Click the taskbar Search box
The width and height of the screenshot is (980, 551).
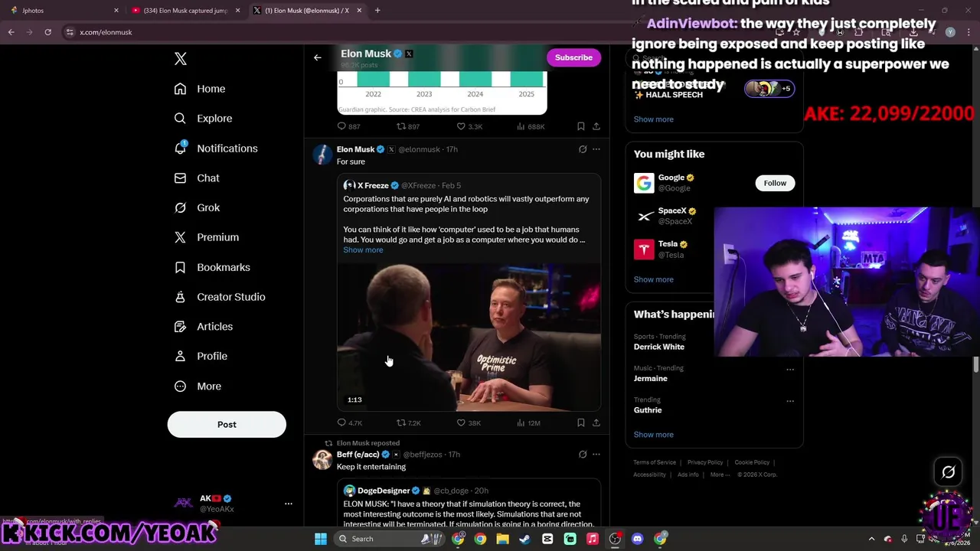[x=389, y=539]
